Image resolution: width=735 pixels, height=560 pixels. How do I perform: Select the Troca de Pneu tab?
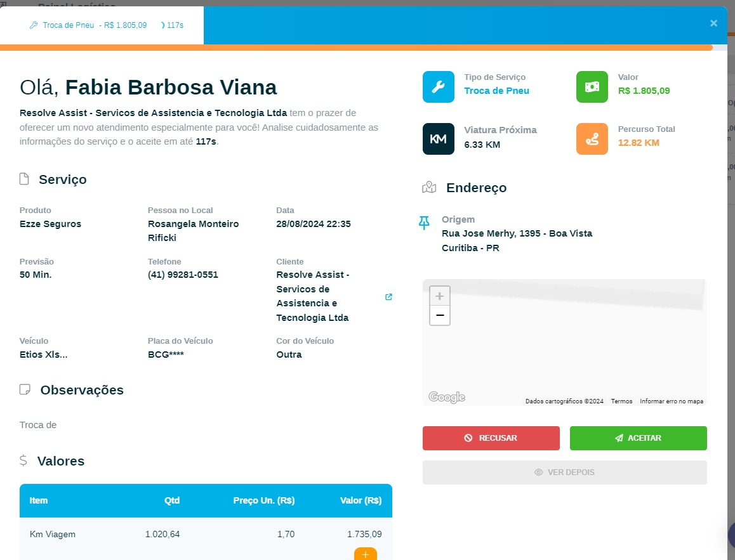pyautogui.click(x=102, y=25)
